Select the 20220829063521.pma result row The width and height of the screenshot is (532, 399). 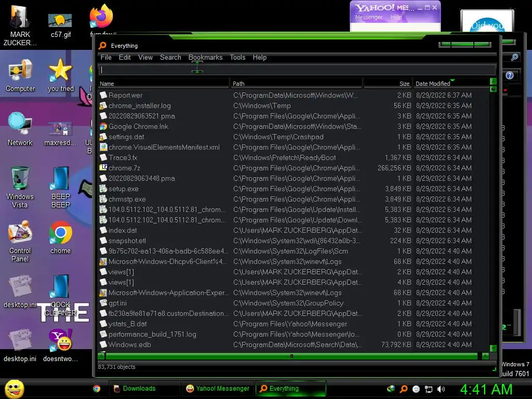point(294,116)
